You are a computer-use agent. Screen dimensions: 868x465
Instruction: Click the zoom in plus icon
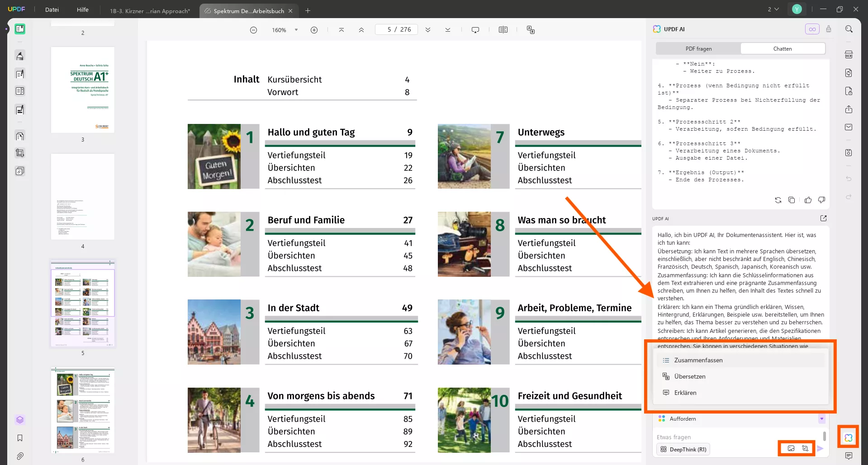click(x=314, y=30)
